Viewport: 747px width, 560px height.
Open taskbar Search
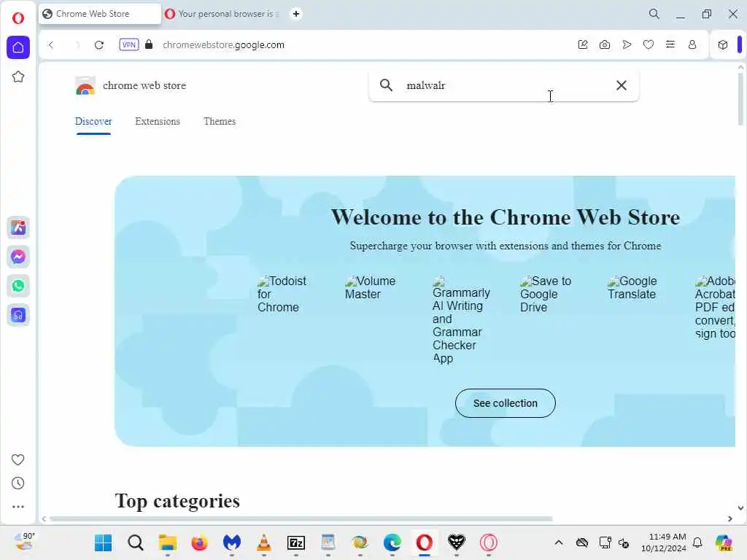[x=135, y=542]
